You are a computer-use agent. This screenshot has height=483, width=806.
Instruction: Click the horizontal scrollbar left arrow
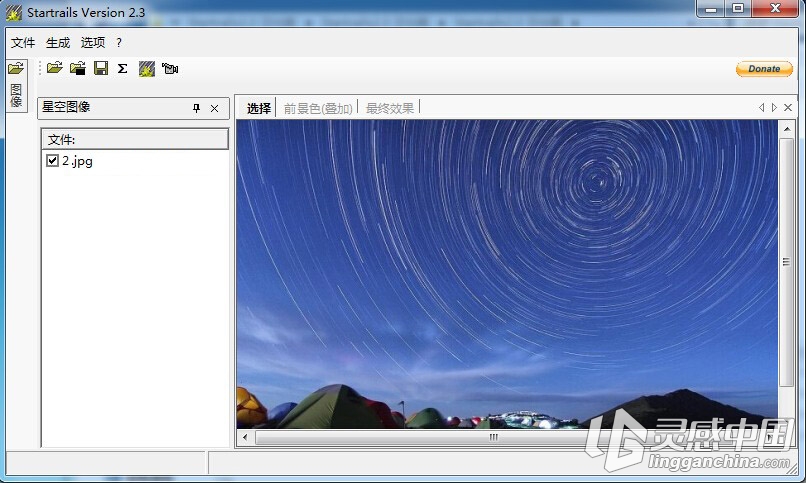click(x=245, y=437)
